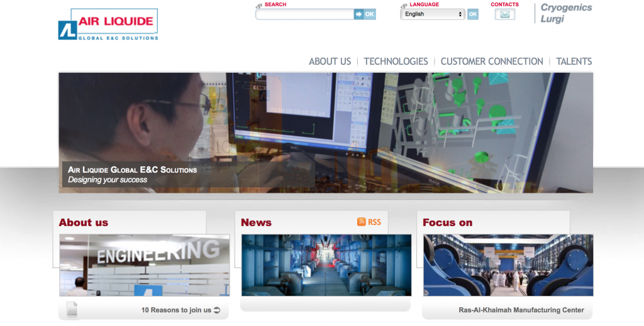Click the 'Focus on' heading

click(447, 222)
